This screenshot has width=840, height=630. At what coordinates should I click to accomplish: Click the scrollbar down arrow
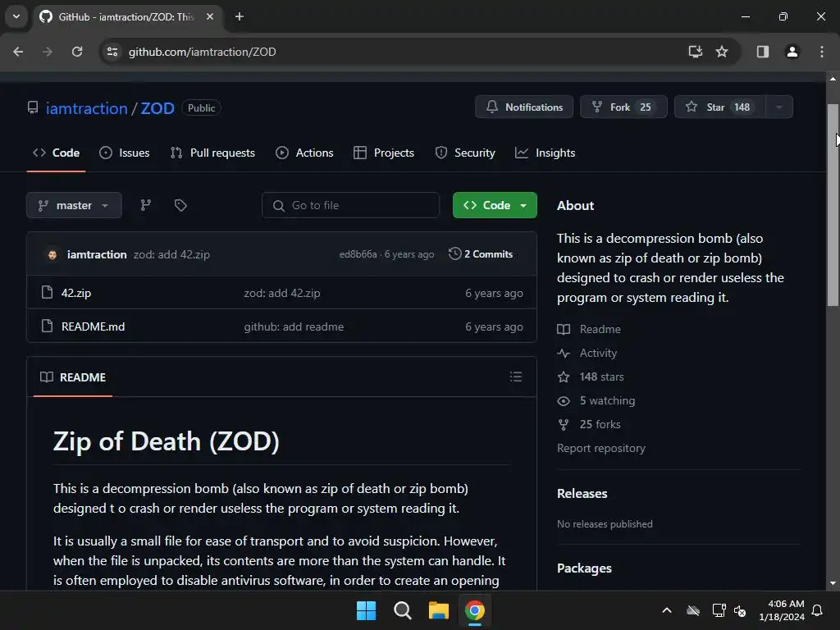pos(833,583)
